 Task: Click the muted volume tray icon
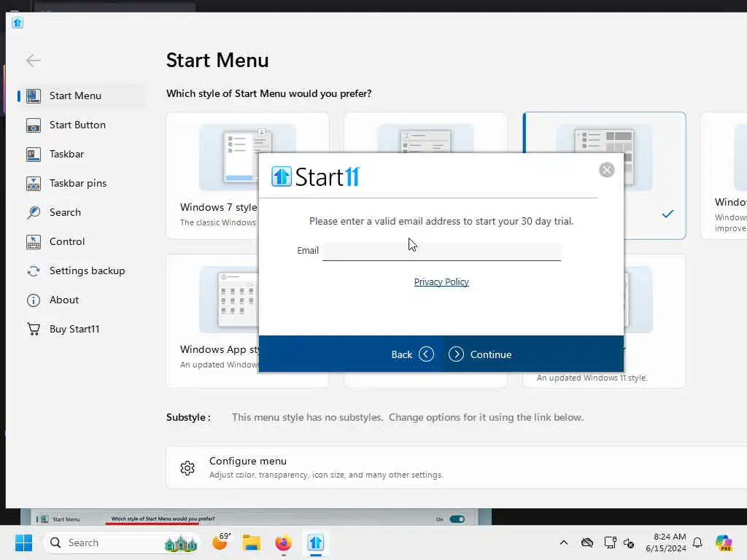[629, 542]
